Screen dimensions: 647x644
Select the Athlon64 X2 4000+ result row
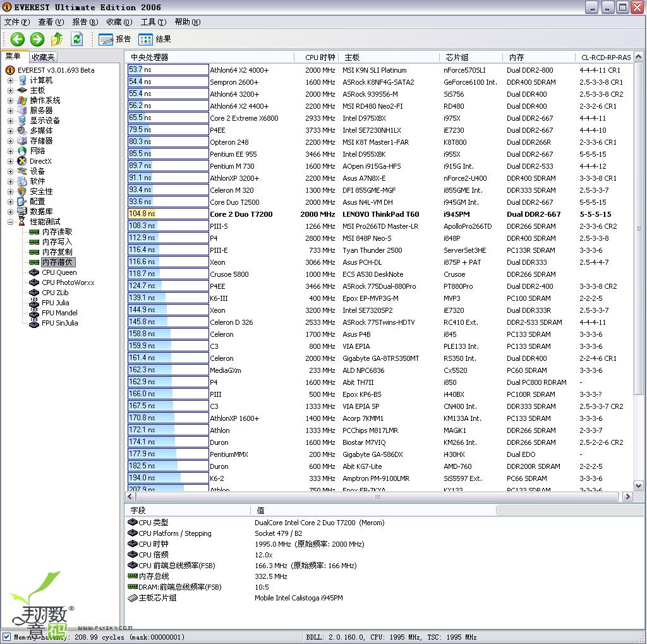380,70
